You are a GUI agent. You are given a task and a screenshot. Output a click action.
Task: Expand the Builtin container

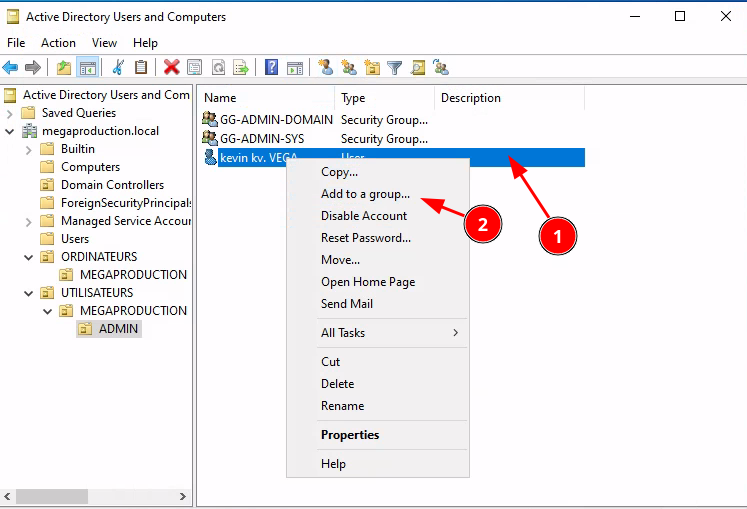pos(28,149)
